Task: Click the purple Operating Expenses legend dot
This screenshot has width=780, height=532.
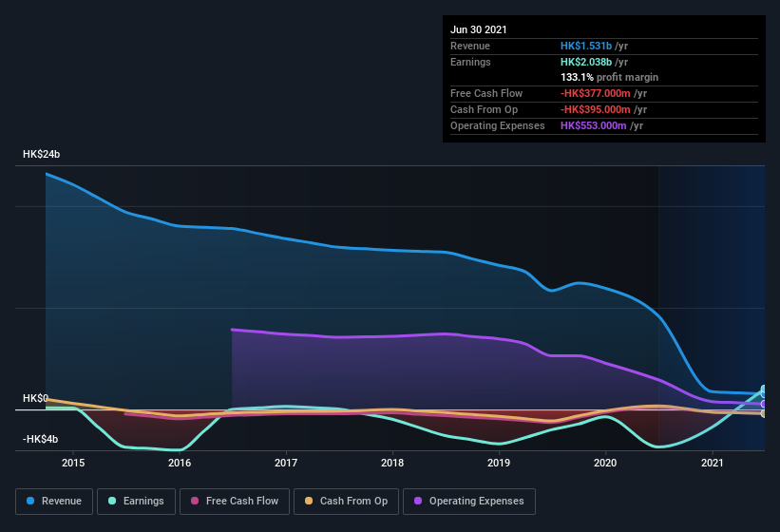Action: 418,501
